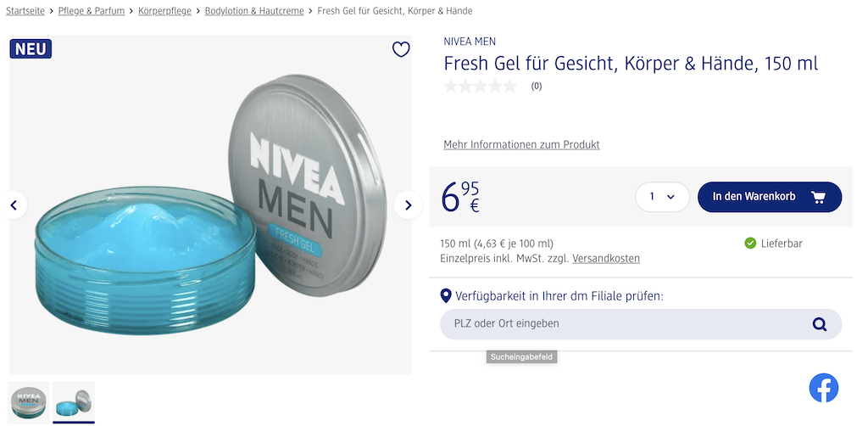The width and height of the screenshot is (868, 426).
Task: Click the magnifier search icon for store availability
Action: (x=819, y=323)
